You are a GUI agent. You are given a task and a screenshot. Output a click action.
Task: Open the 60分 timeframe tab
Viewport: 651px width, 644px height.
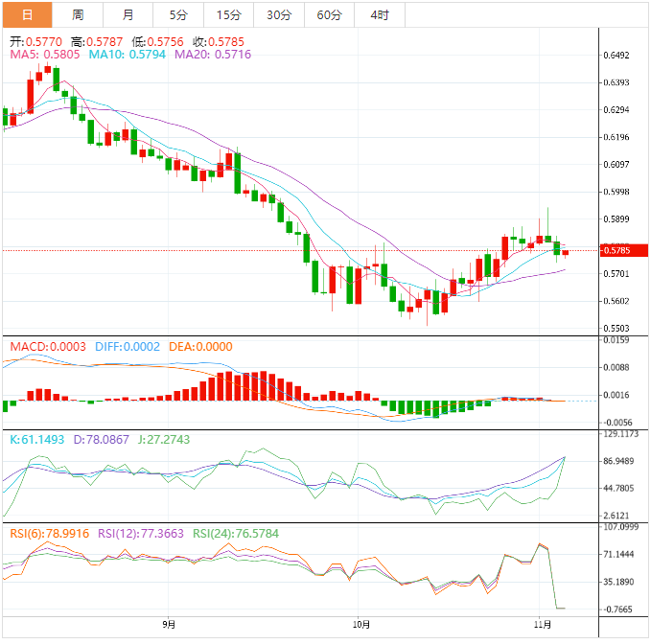click(x=329, y=15)
